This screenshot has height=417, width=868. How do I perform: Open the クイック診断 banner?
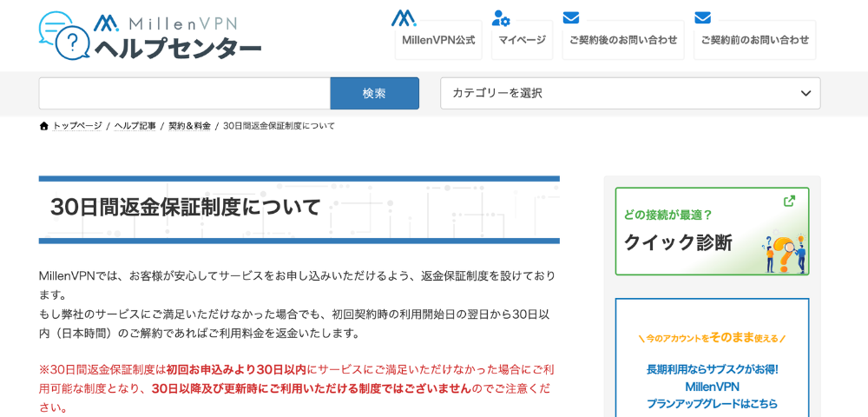(712, 231)
